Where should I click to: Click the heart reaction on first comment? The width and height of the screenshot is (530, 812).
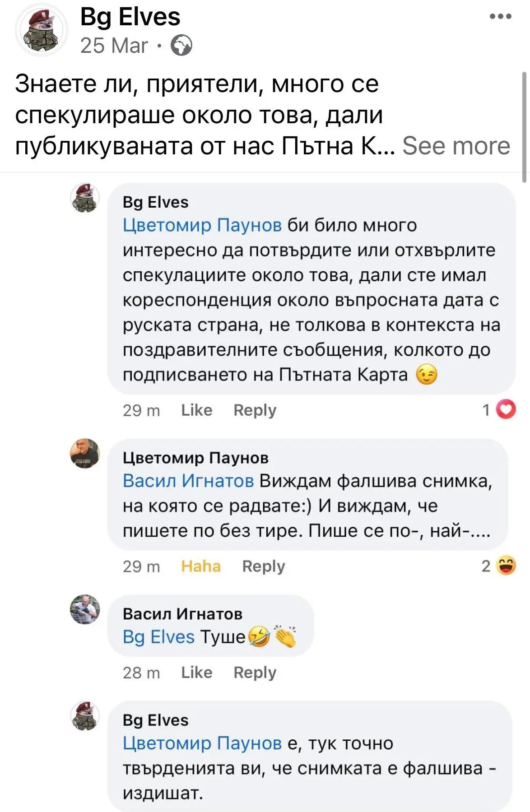click(506, 409)
